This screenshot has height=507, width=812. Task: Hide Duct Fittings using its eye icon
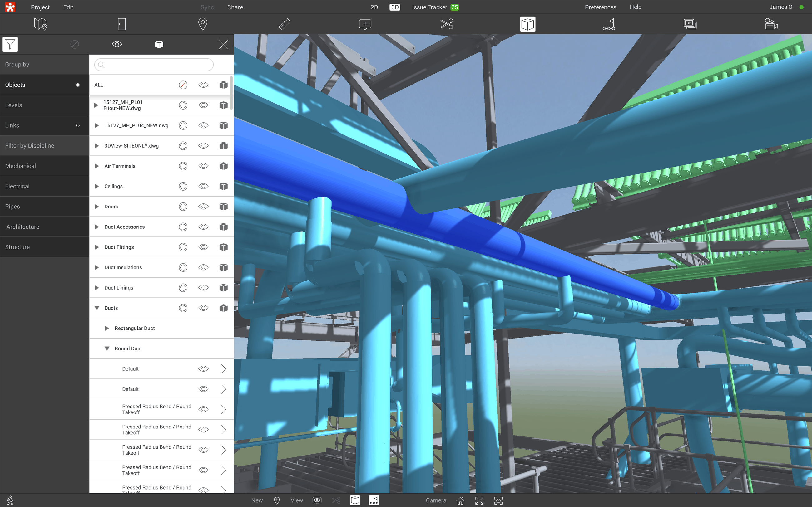pyautogui.click(x=203, y=247)
